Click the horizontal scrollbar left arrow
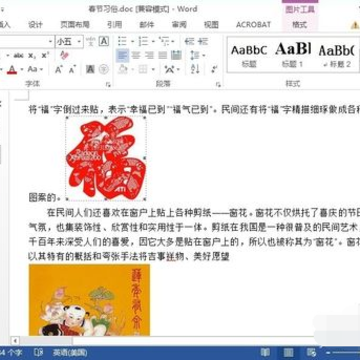Screen dimensions: 360x360 point(15,341)
